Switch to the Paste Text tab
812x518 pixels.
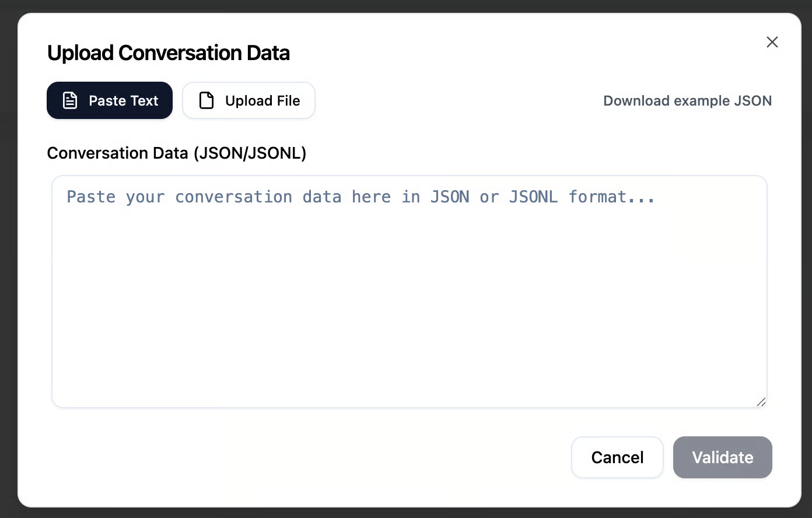[110, 100]
